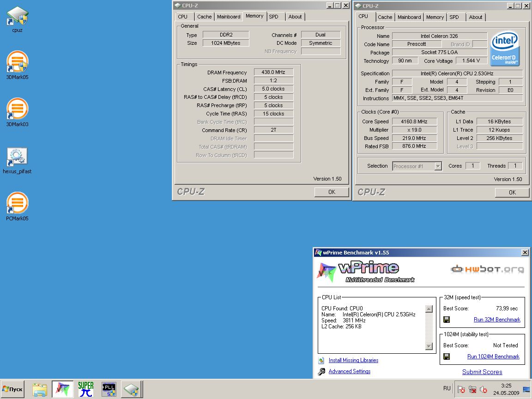Click the wPrime title bar icon
The image size is (532, 399).
click(318, 253)
